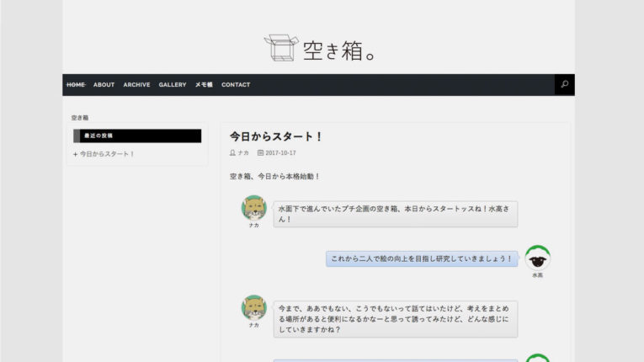Open the ARCHIVE menu item
Image resolution: width=644 pixels, height=362 pixels.
(x=136, y=85)
